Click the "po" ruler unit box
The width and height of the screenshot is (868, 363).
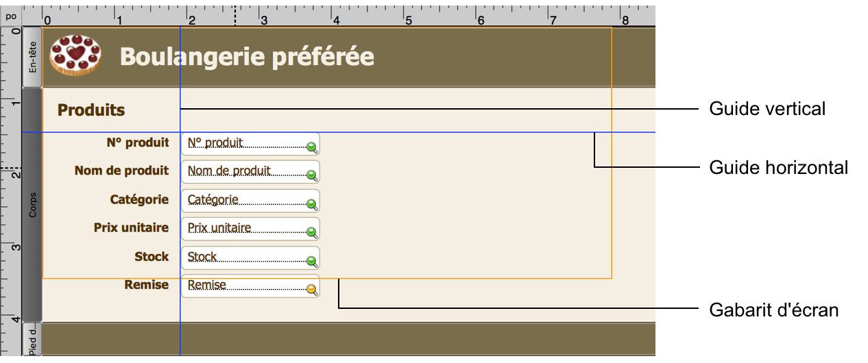pyautogui.click(x=11, y=16)
